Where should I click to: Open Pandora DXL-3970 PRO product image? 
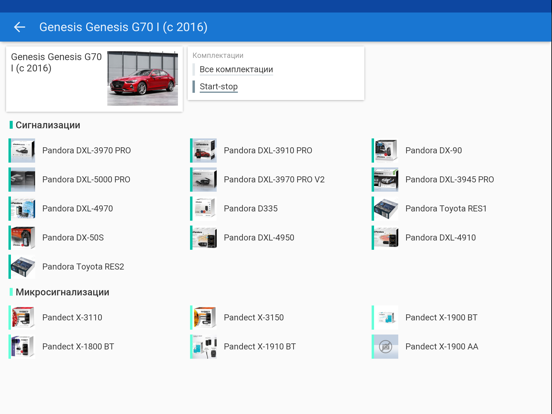coord(23,150)
